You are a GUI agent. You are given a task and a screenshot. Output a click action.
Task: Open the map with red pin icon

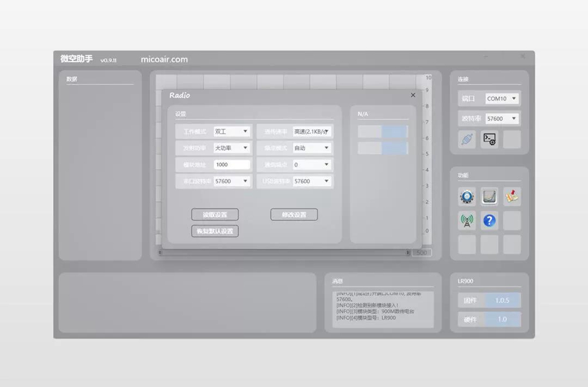512,197
